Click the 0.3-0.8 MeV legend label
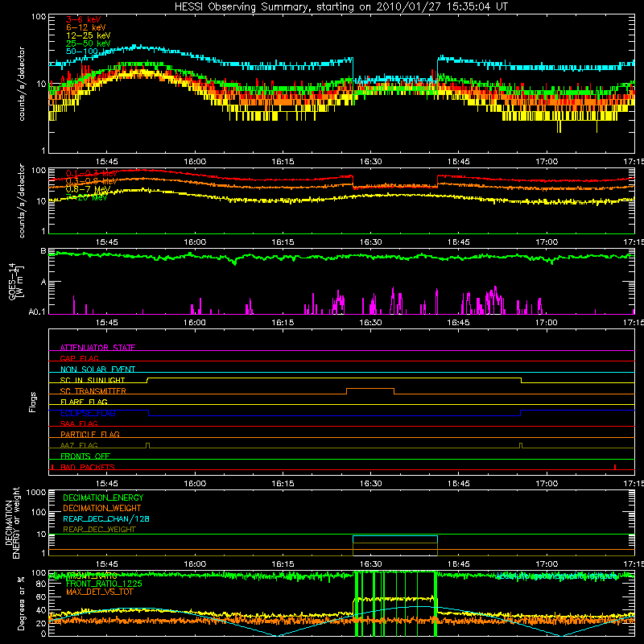644x644 pixels. pyautogui.click(x=92, y=181)
